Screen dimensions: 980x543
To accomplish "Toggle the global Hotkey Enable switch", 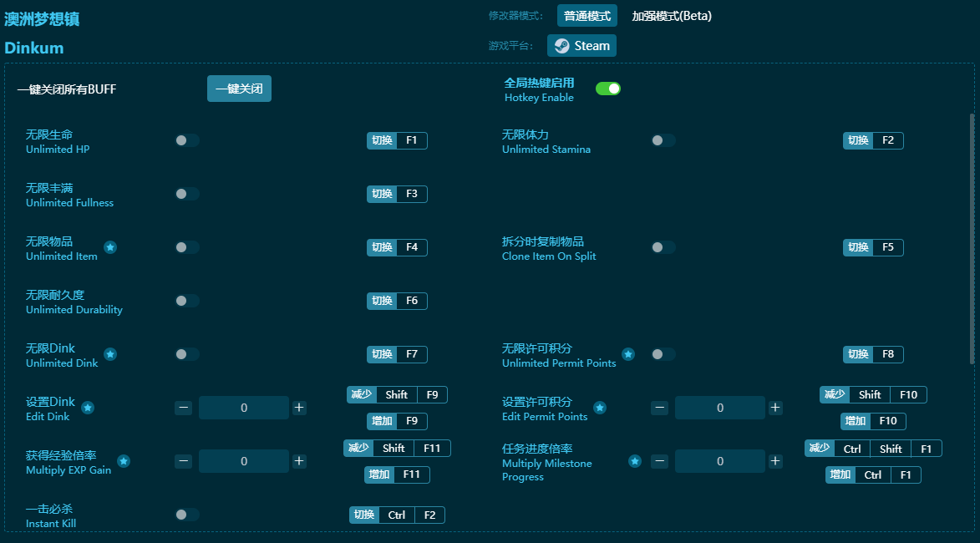I will [607, 89].
